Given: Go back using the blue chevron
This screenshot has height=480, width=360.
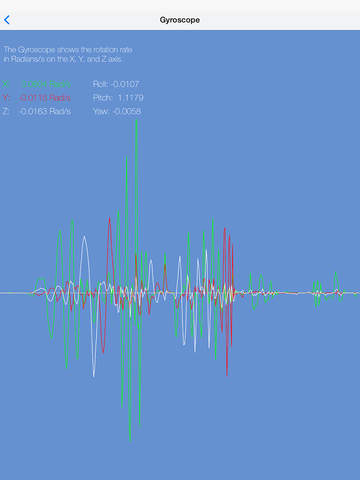Looking at the screenshot, I should (7, 20).
